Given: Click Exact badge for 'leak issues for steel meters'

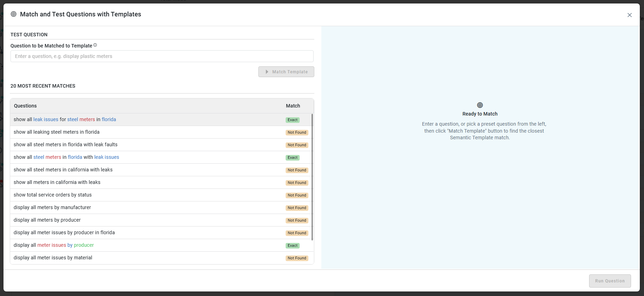Looking at the screenshot, I should [293, 120].
